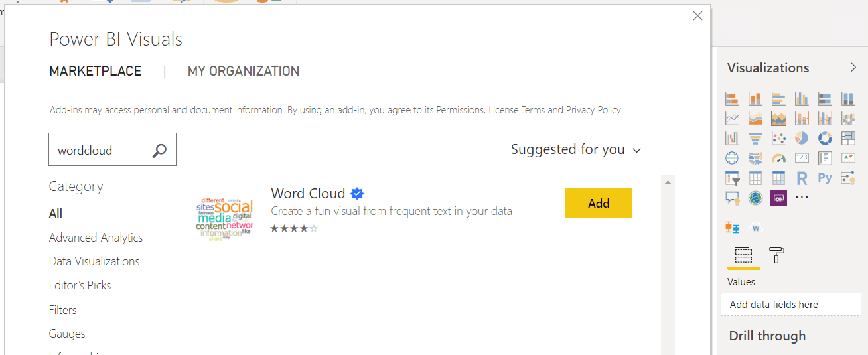Select the Card (123) visual
This screenshot has width=868, height=355.
pyautogui.click(x=802, y=158)
